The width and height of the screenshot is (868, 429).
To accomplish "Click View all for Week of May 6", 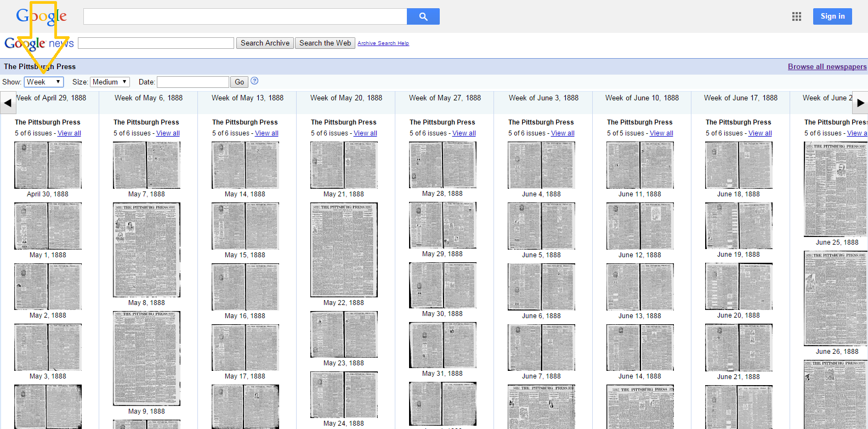I will coord(168,133).
